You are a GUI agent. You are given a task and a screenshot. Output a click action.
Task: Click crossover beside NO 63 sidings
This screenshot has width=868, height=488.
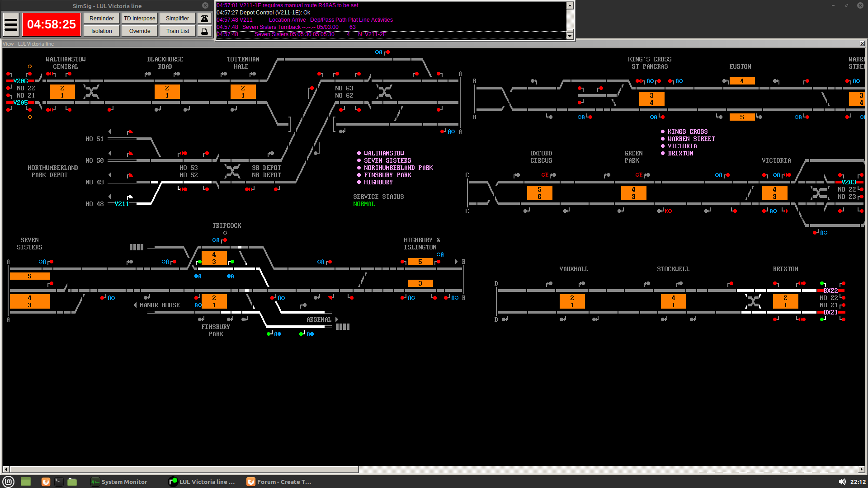pyautogui.click(x=384, y=92)
